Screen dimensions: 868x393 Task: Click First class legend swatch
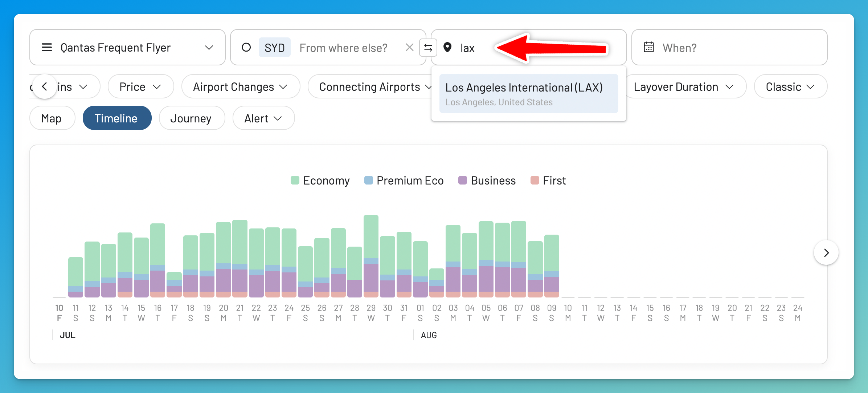click(535, 181)
